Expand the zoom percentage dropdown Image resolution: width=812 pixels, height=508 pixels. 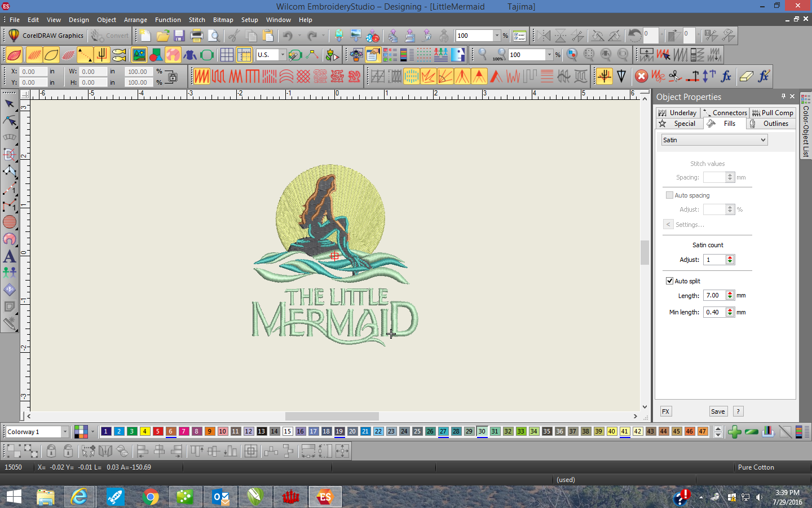point(549,55)
